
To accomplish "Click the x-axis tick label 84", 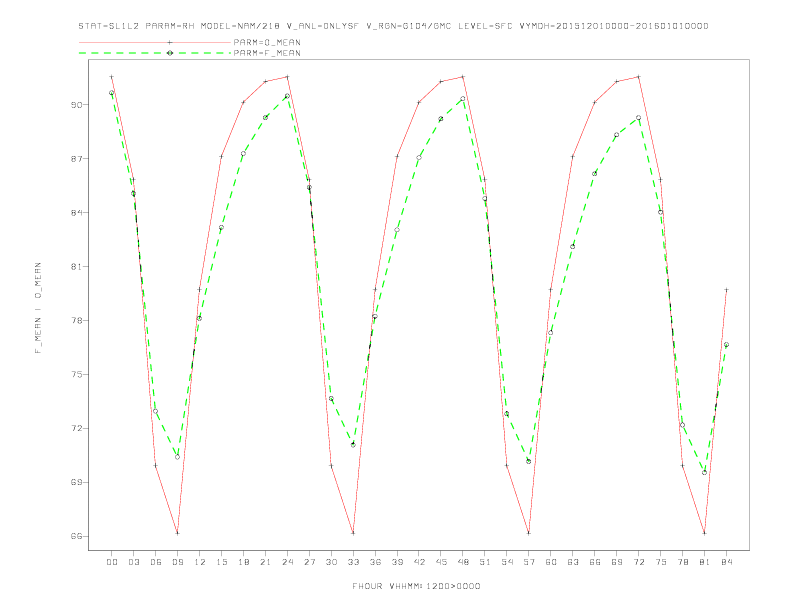I will click(727, 562).
